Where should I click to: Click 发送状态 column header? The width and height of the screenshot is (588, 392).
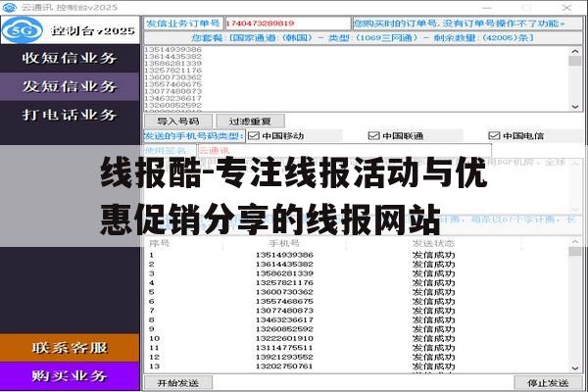tap(433, 243)
